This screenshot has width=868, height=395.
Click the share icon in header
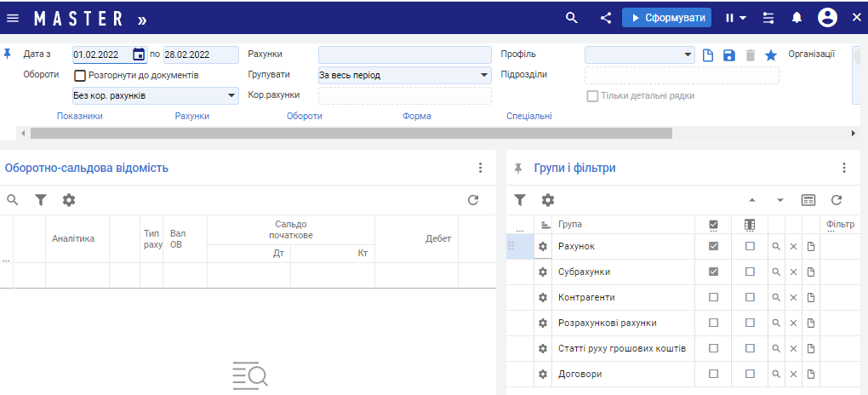[x=606, y=18]
